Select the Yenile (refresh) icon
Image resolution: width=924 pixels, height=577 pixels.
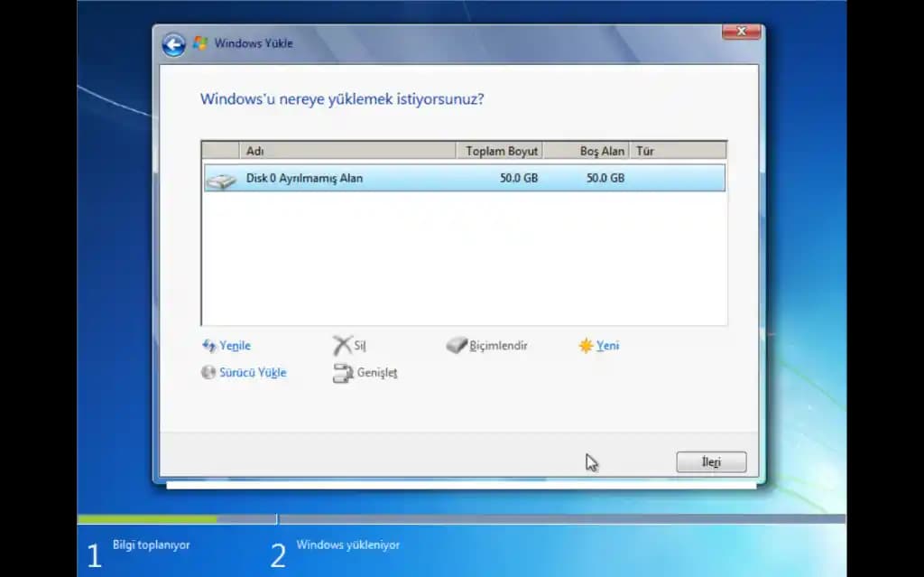click(210, 345)
